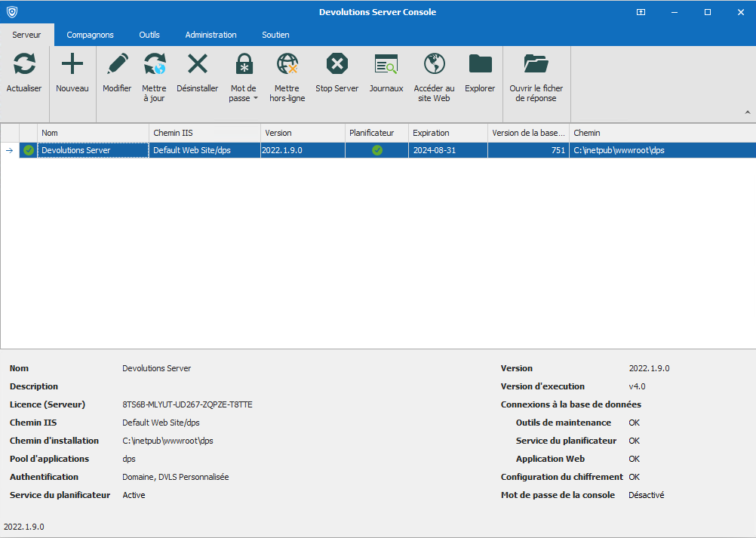756x538 pixels.
Task: Select the Administration tab
Action: (x=211, y=35)
